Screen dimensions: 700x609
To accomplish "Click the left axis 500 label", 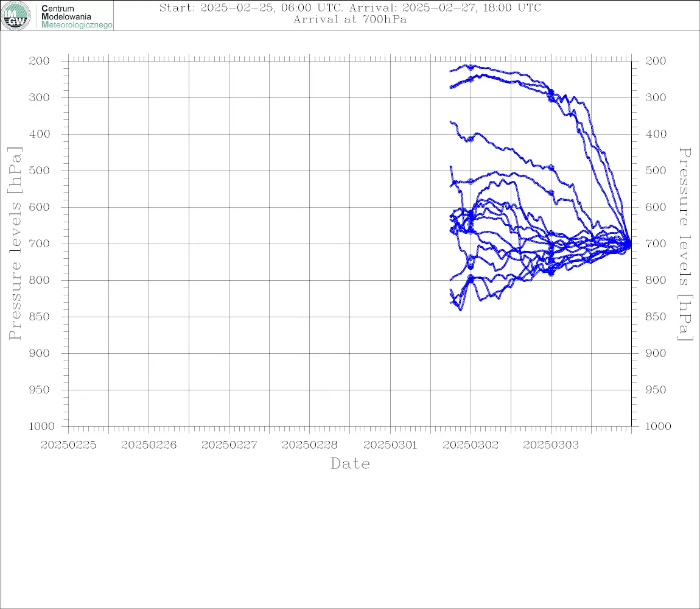I will click(40, 171).
